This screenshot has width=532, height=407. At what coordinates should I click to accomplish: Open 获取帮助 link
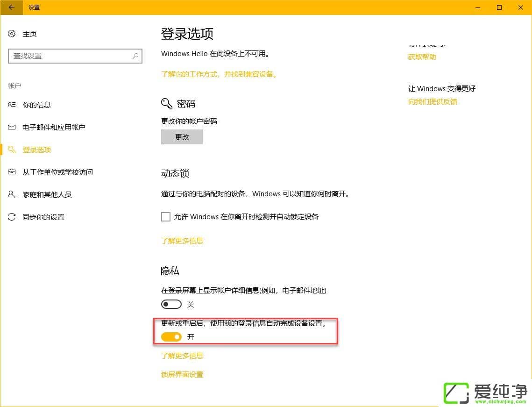point(422,57)
